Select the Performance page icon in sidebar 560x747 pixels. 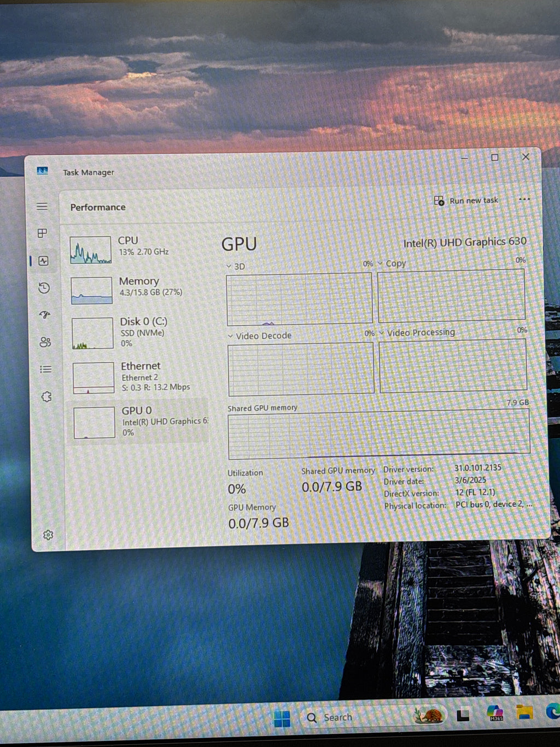pos(43,261)
